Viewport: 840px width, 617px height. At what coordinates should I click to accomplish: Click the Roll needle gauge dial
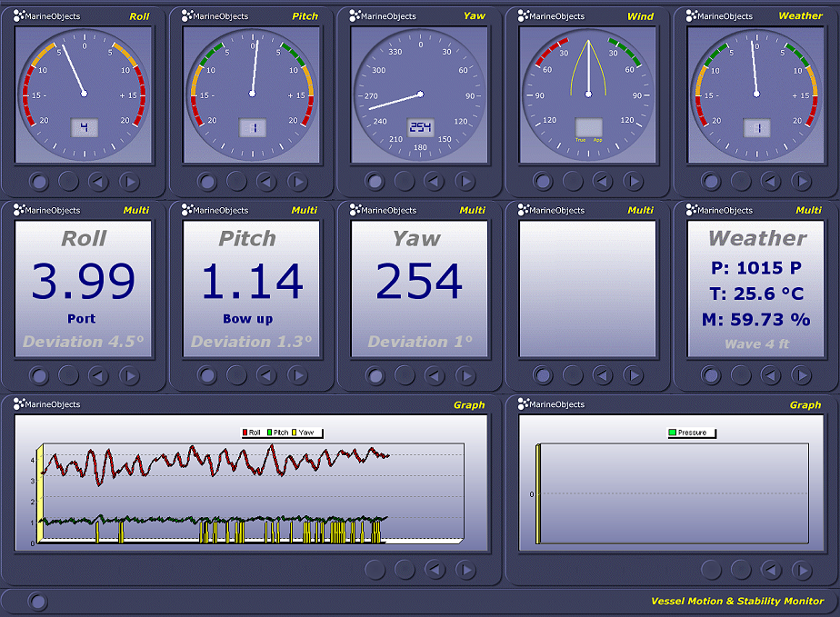[85, 95]
